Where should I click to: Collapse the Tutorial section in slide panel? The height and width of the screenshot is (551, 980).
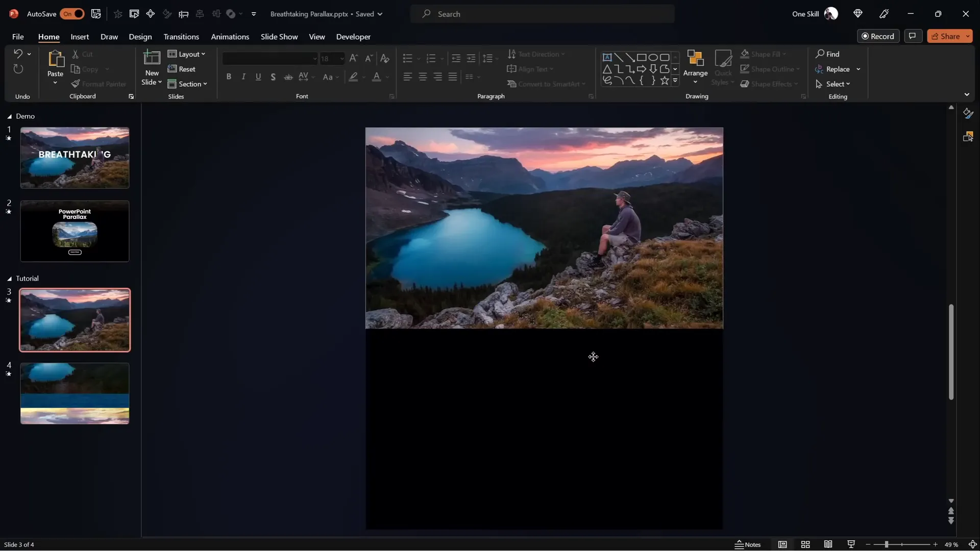point(9,279)
